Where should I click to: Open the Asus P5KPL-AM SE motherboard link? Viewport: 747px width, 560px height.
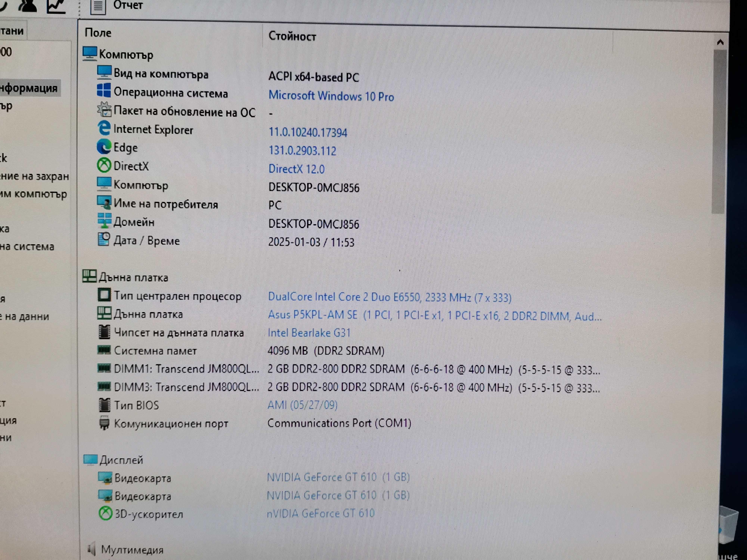[435, 316]
